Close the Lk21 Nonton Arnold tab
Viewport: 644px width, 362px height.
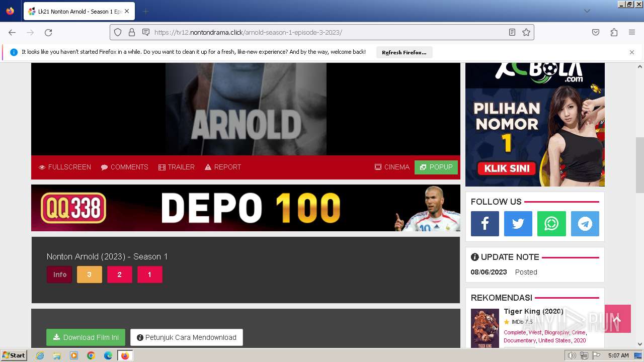(127, 11)
